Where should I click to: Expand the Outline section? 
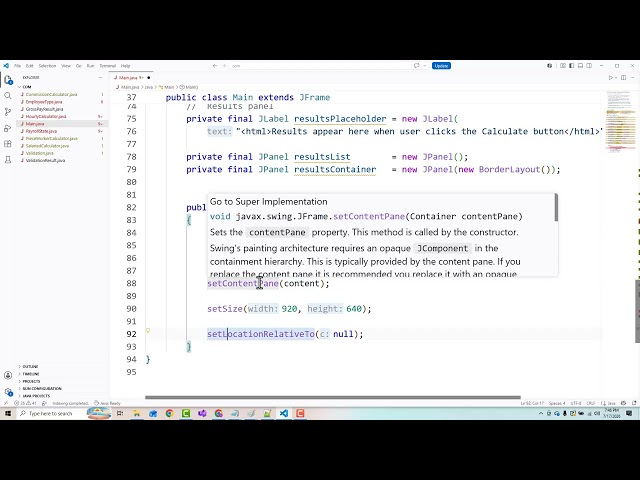click(28, 367)
